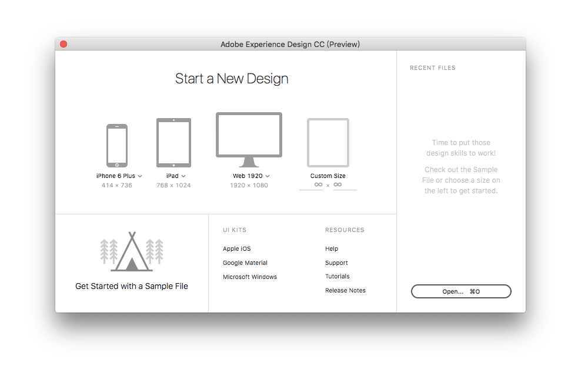Click the Custom Size artboard icon
The height and width of the screenshot is (373, 588).
328,142
